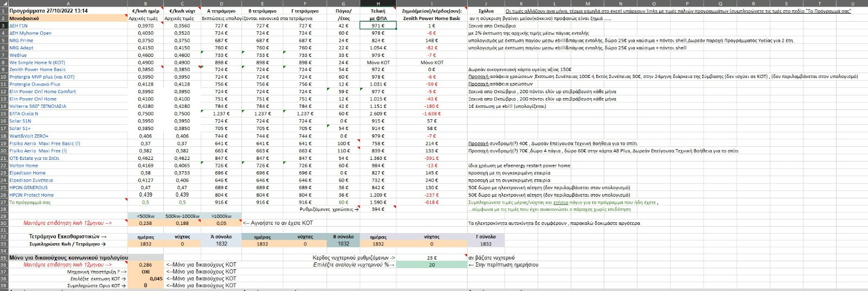
Task: Select 'Μόνο για δικαιούχους κοινωνικού τιμολογίου' heading cell
Action: pyautogui.click(x=68, y=258)
